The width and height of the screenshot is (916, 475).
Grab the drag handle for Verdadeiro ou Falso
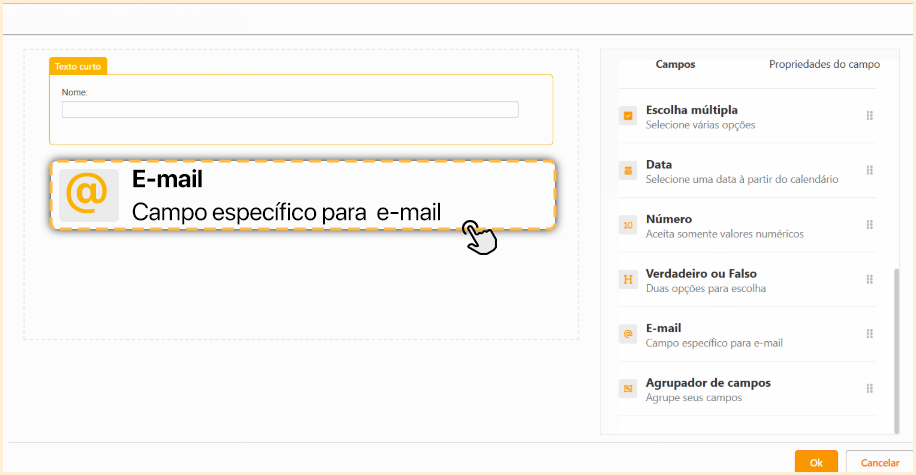coord(870,279)
